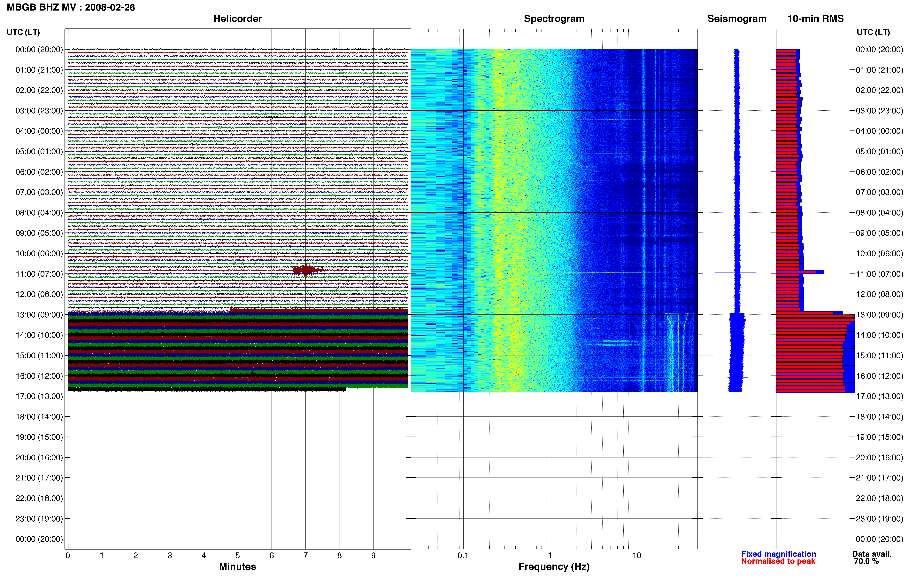Click left axis label '16:00 (12:00)'
The image size is (924, 578).
click(x=39, y=376)
